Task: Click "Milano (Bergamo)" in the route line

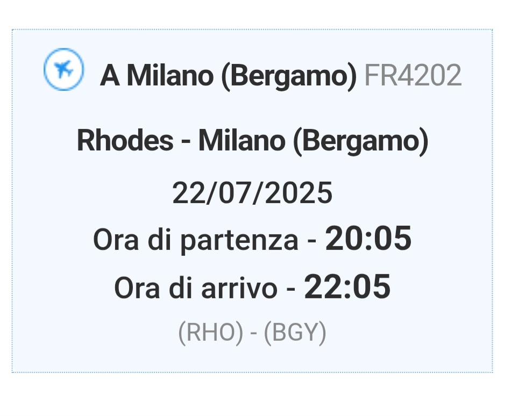Action: [x=313, y=141]
